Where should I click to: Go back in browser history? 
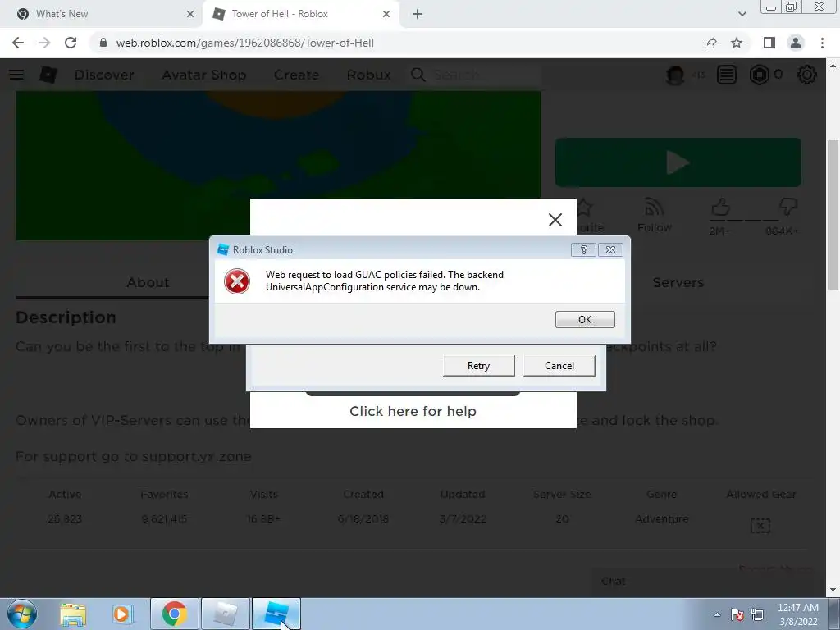[18, 43]
